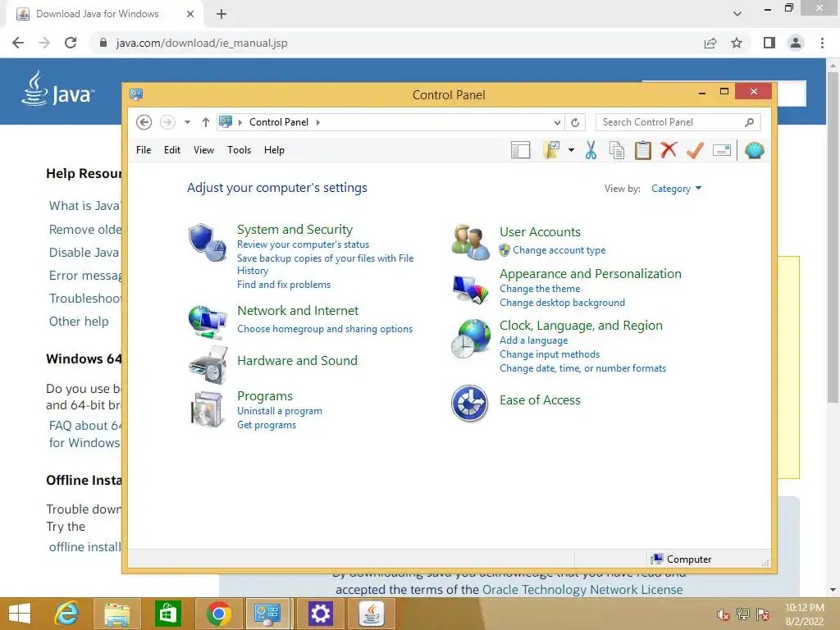The image size is (840, 630).
Task: Click the Windows Start button
Action: (20, 614)
